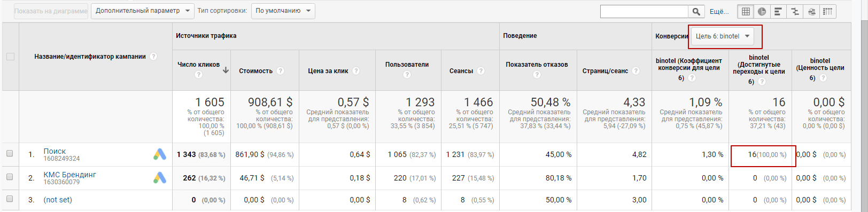Click Название/идентификатор кампании header
Viewport: 868px width, 212px height.
pos(90,57)
